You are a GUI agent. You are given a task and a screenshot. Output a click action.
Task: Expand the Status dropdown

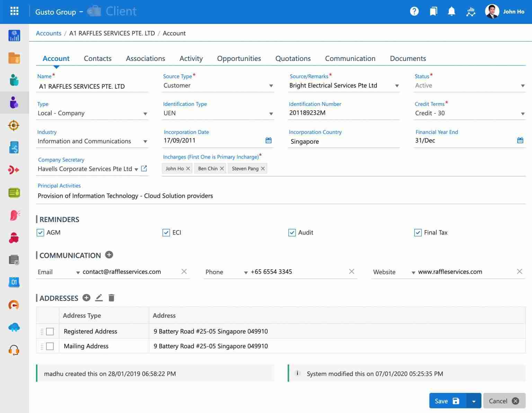tap(523, 86)
